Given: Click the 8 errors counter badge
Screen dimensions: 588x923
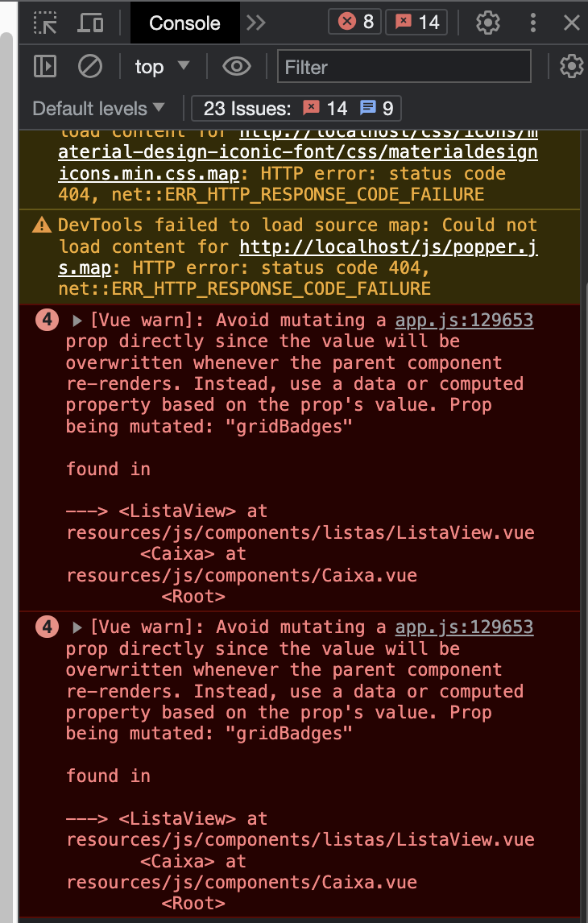Looking at the screenshot, I should [x=354, y=23].
